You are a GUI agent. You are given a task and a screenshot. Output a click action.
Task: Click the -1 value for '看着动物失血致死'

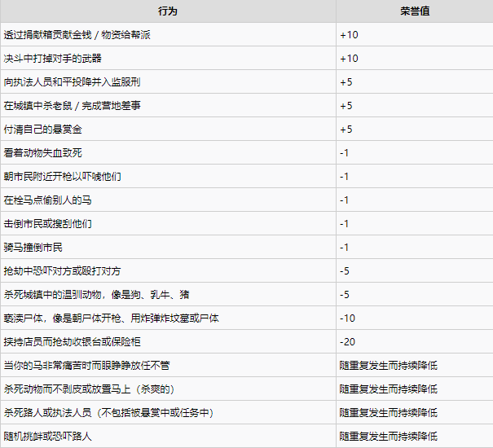point(344,153)
